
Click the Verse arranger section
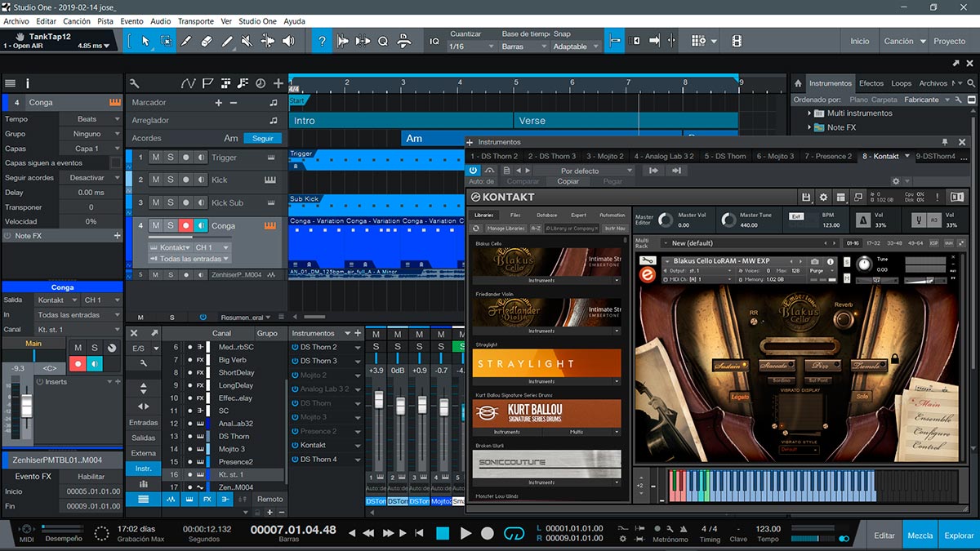click(626, 120)
